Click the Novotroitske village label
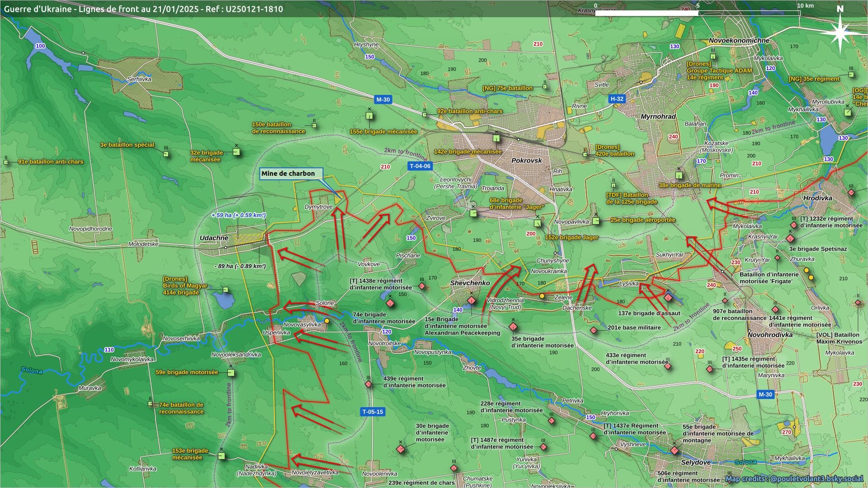The width and height of the screenshot is (868, 488). (384, 343)
